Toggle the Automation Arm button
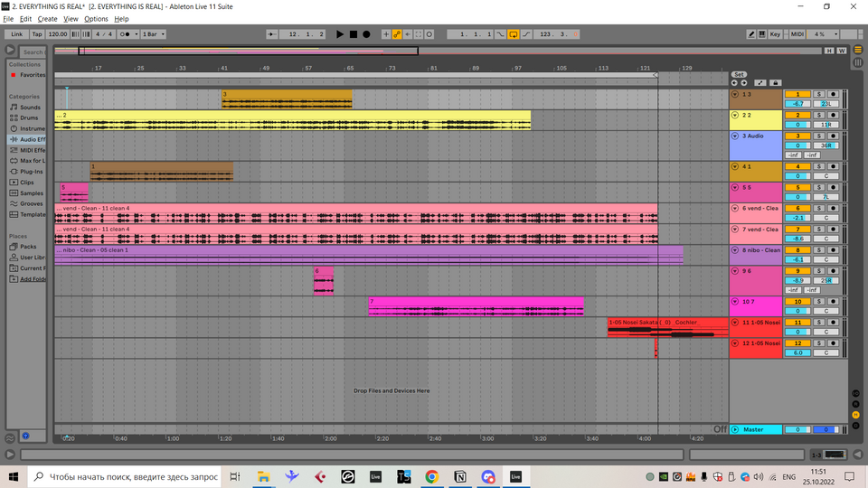The image size is (868, 488). [397, 34]
